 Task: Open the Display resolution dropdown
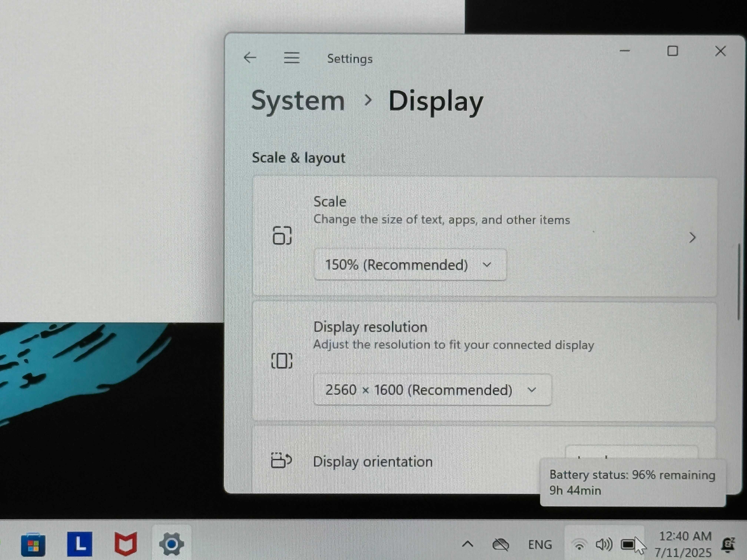click(432, 390)
